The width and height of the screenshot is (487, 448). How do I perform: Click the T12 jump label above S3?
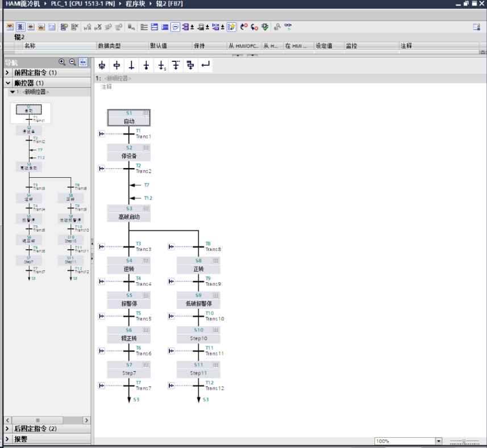pyautogui.click(x=148, y=198)
